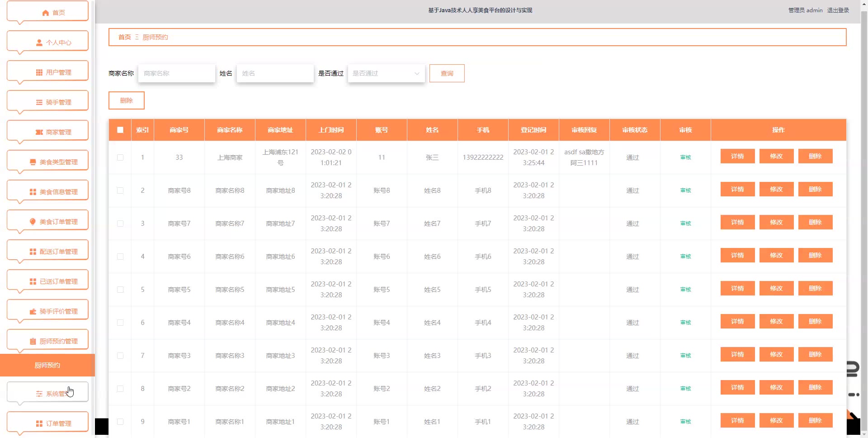Select the 厨师预约 submenu item

click(47, 365)
